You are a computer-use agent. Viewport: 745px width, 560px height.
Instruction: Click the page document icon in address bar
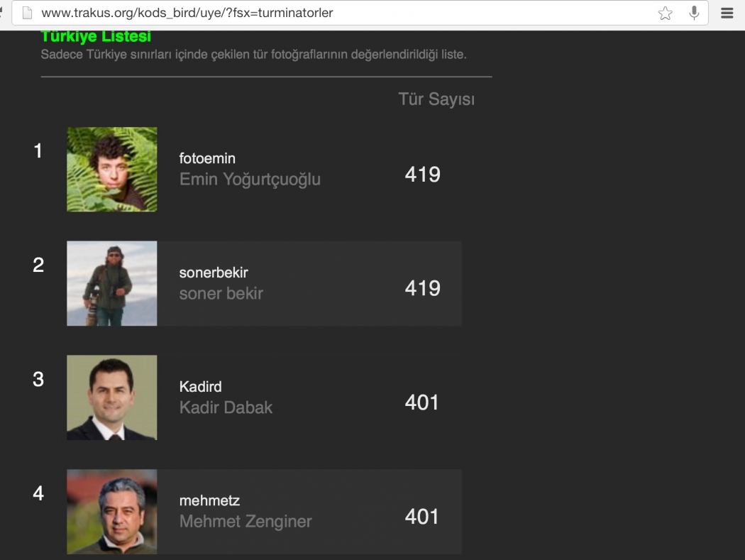click(28, 13)
